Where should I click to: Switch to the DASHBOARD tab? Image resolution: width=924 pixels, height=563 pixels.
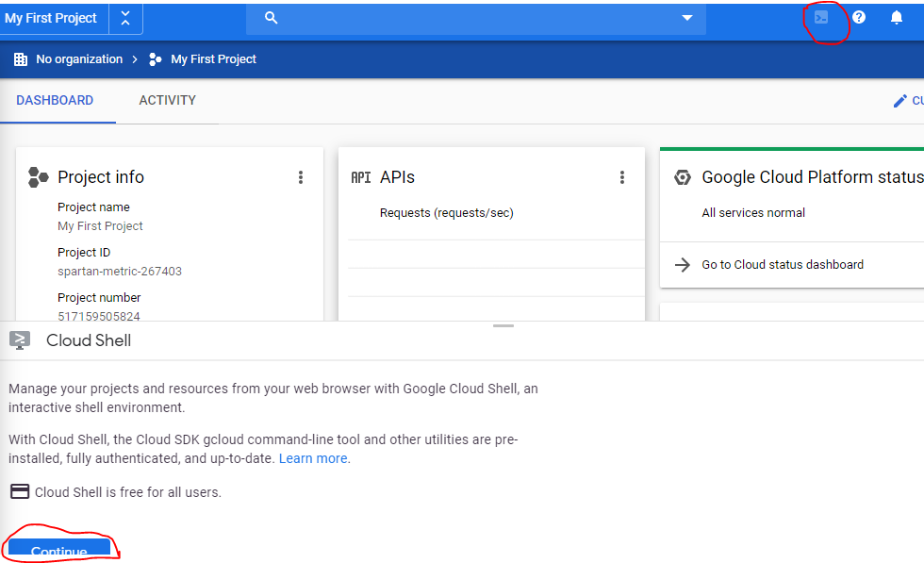click(55, 100)
